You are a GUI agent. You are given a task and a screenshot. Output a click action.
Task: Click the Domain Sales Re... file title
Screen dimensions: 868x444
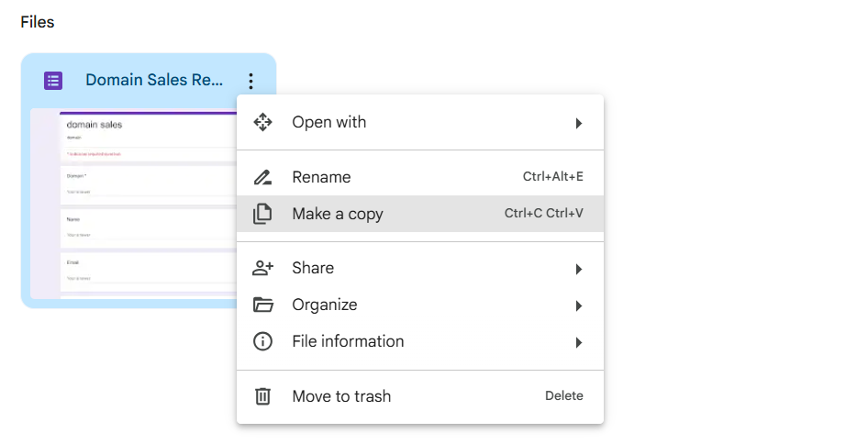[x=153, y=81]
